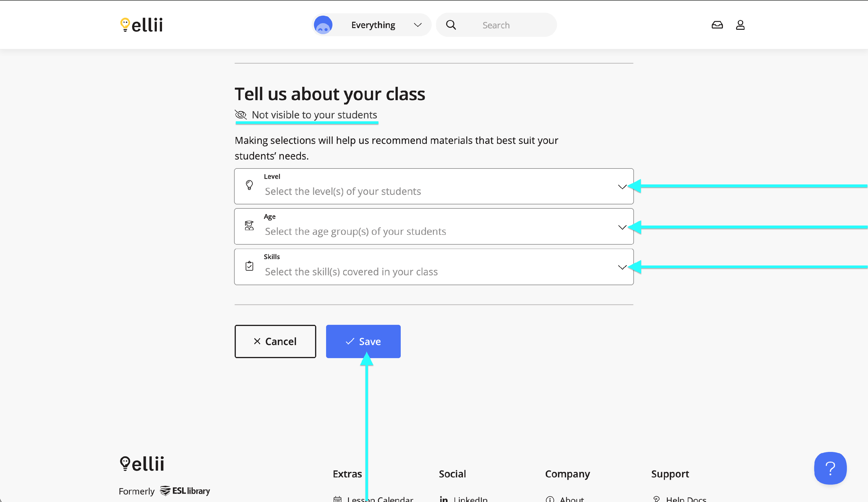Open the Everything filter dropdown
This screenshot has height=502, width=868.
(386, 25)
